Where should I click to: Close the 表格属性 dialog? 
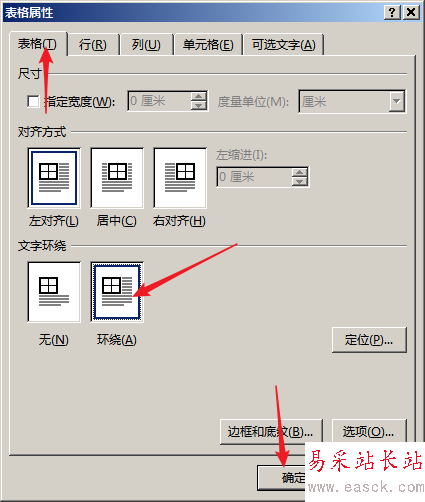(x=411, y=12)
